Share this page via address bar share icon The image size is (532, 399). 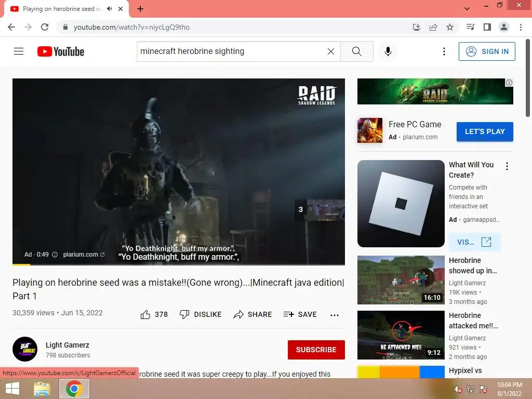coord(433,27)
